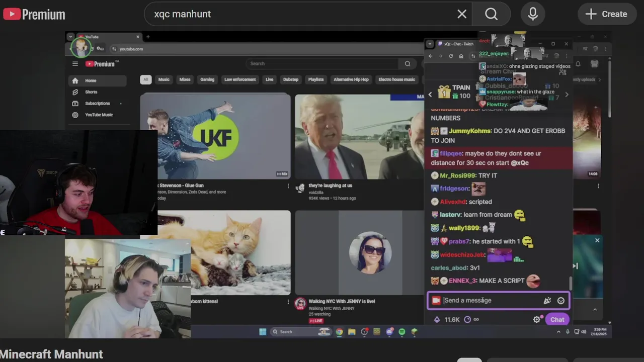Open the 'they're laughing at us' video thumbnail
Viewport: 644px width, 362px height.
click(x=359, y=136)
